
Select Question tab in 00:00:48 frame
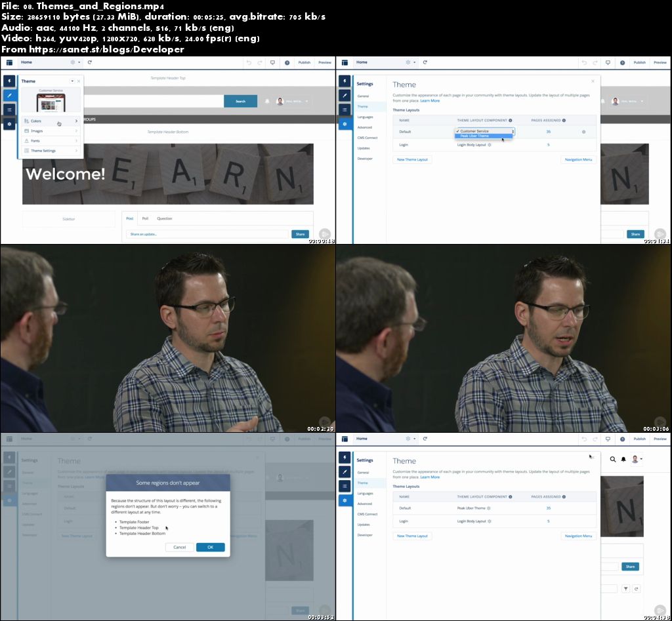tap(165, 218)
